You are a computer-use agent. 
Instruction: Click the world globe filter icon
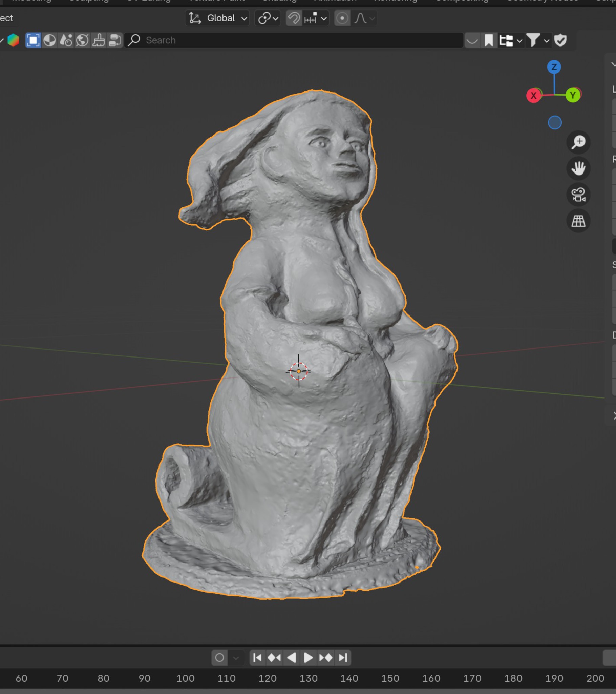tap(82, 40)
